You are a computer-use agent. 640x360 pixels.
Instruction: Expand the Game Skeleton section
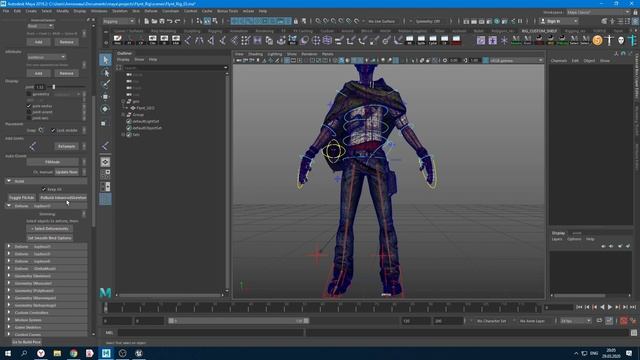9,327
